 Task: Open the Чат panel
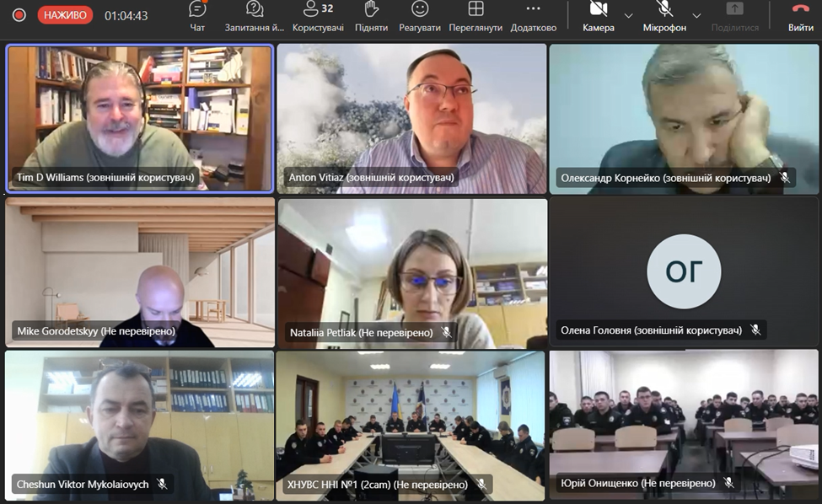click(197, 16)
